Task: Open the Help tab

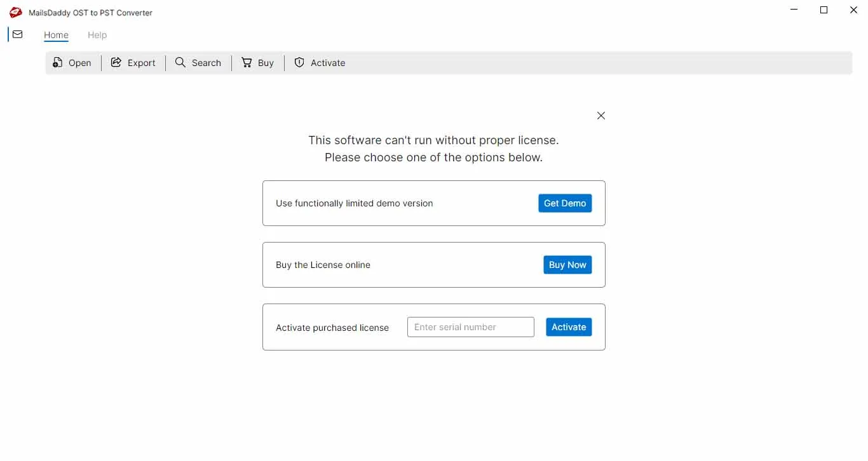Action: (97, 35)
